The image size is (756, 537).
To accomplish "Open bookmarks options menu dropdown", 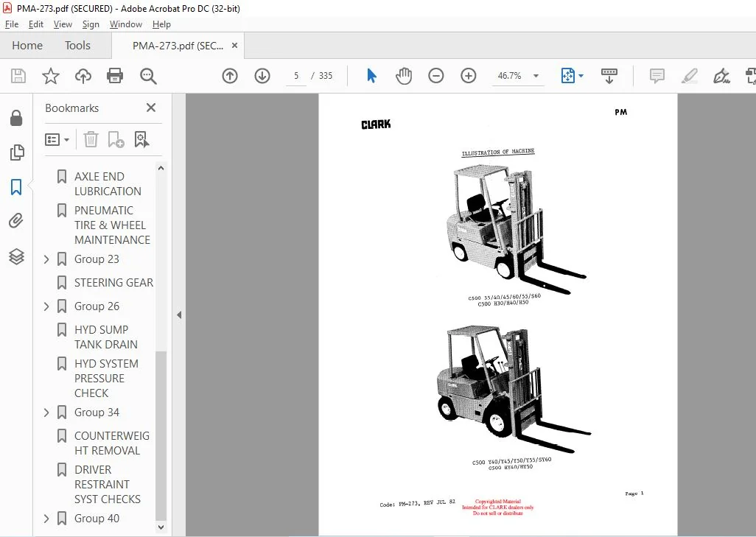I will click(x=57, y=140).
